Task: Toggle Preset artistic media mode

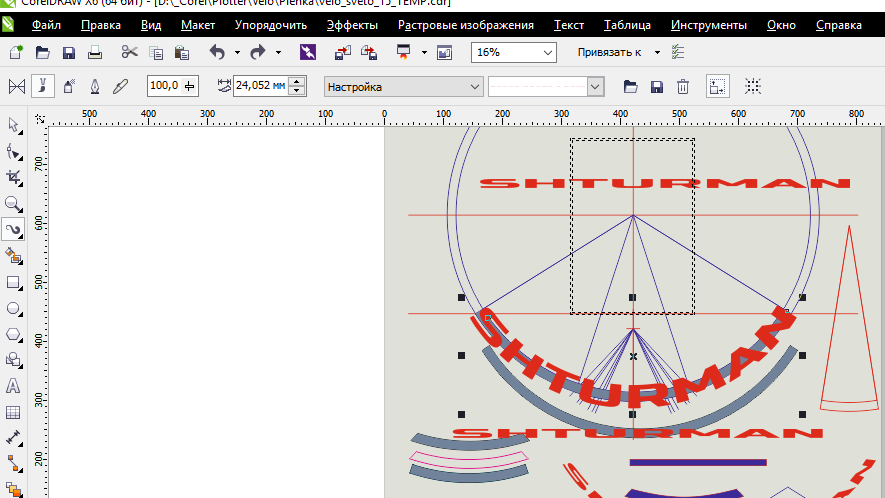Action: click(x=17, y=86)
